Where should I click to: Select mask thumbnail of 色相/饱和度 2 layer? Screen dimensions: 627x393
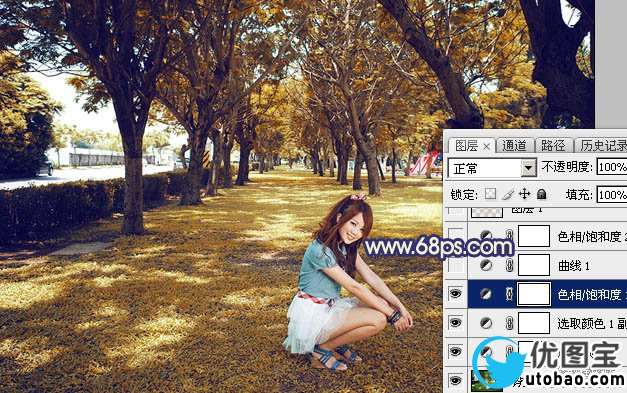point(534,236)
